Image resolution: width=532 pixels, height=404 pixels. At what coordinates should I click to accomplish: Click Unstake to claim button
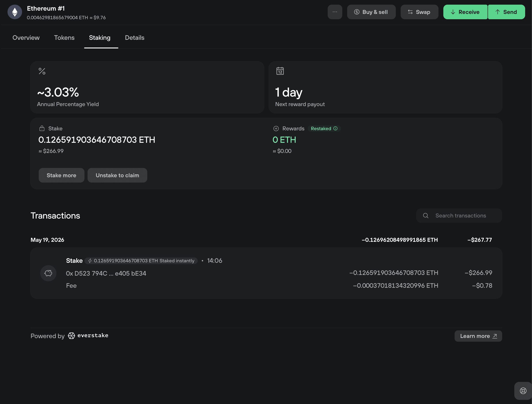[117, 175]
